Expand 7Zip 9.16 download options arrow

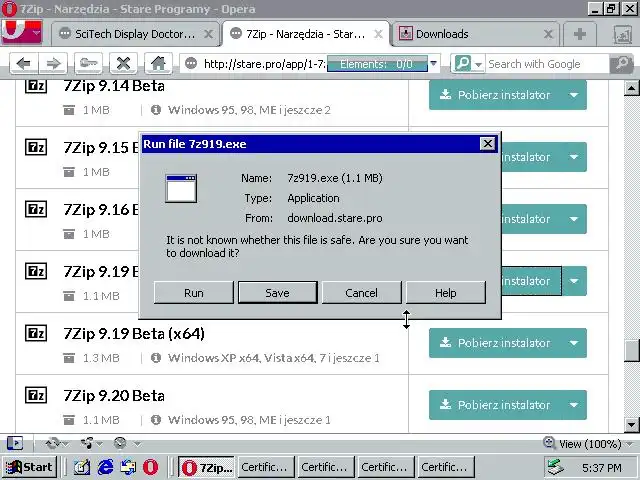click(574, 219)
